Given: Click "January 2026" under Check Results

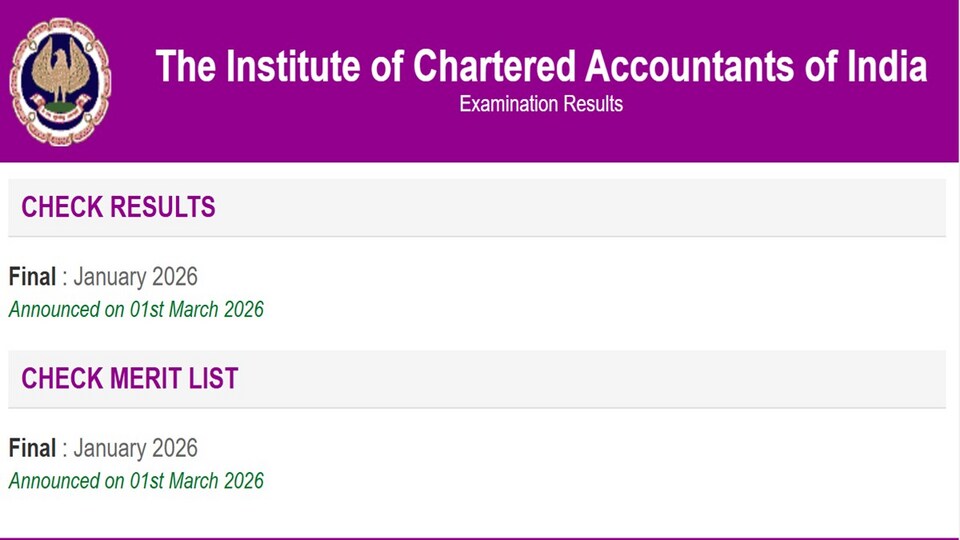Looking at the screenshot, I should click(x=135, y=277).
